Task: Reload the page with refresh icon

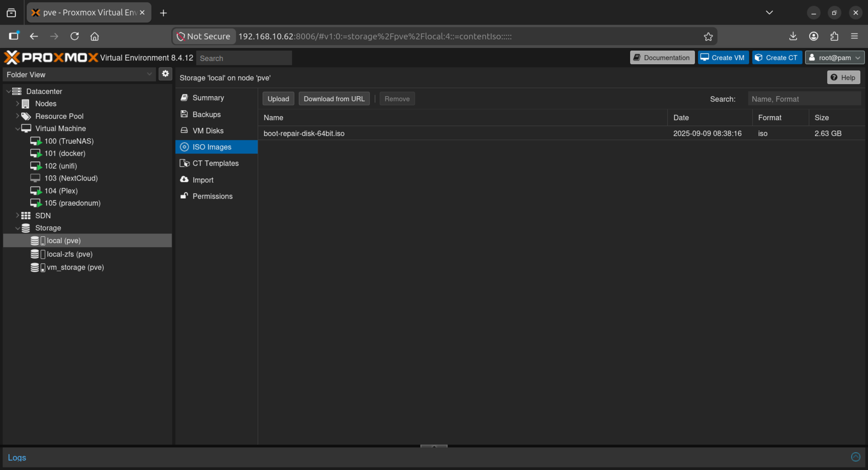Action: click(x=75, y=36)
